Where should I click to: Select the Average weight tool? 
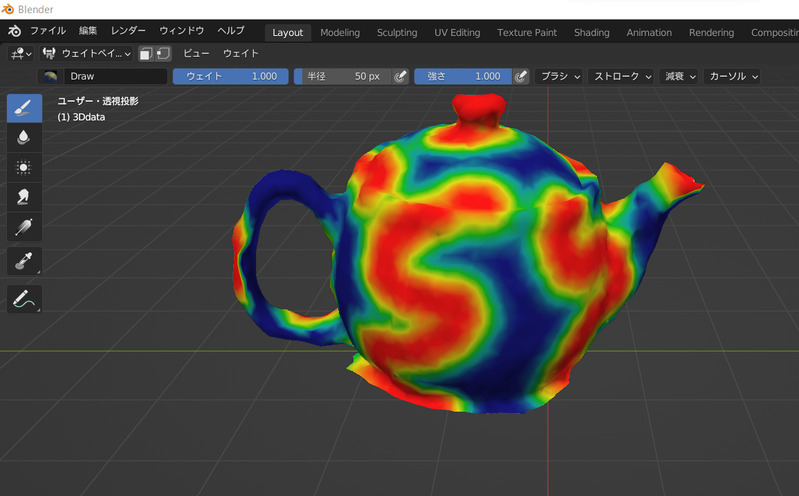pos(24,167)
